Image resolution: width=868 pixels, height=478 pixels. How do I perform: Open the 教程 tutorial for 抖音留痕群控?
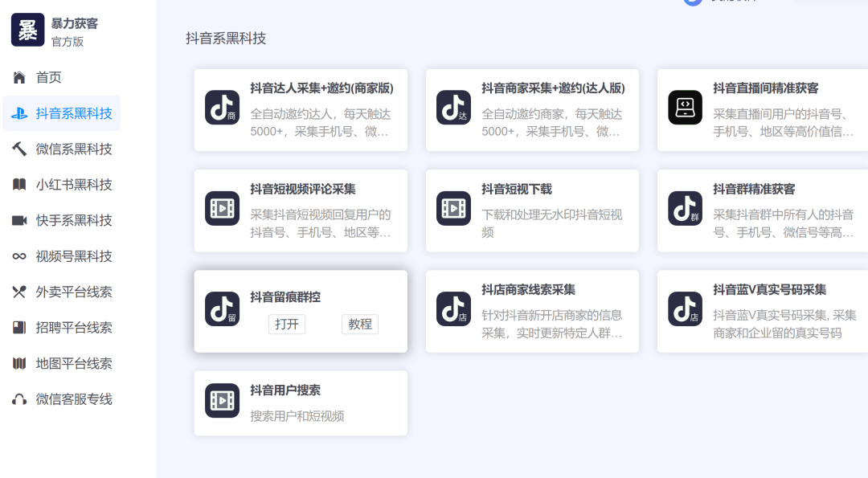pyautogui.click(x=360, y=324)
